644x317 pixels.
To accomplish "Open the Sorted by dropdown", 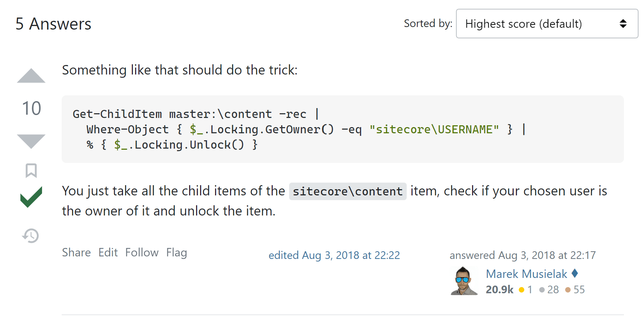I will [547, 24].
